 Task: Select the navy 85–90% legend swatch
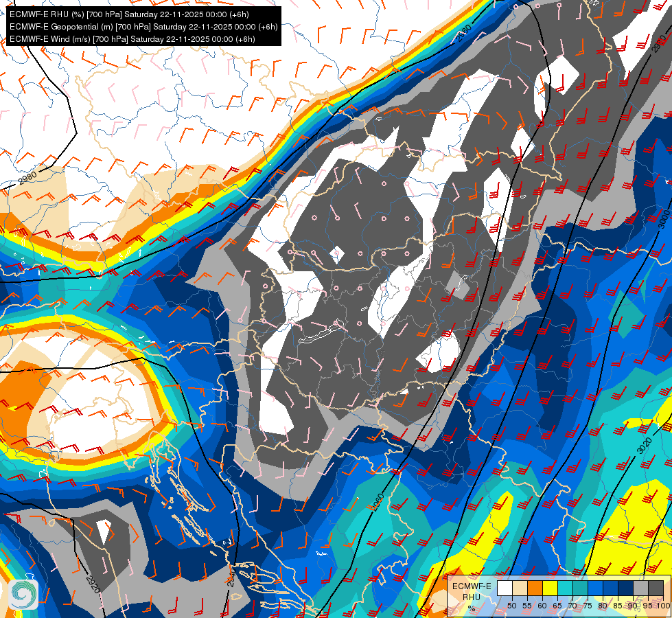tap(626, 588)
